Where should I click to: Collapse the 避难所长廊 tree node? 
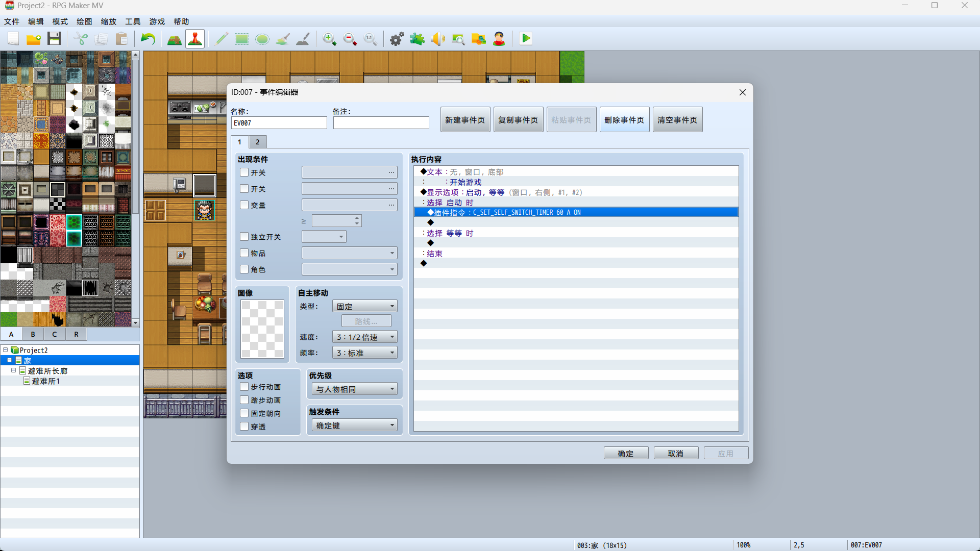point(14,370)
